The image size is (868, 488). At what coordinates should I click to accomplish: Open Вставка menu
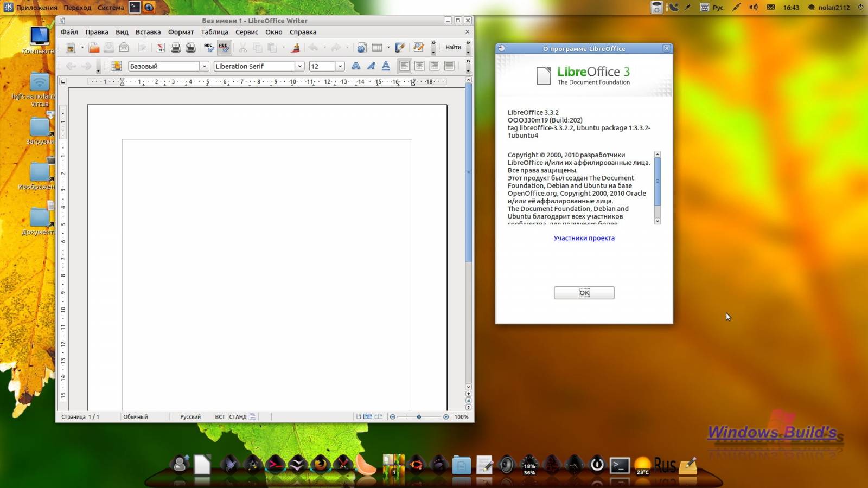(148, 32)
